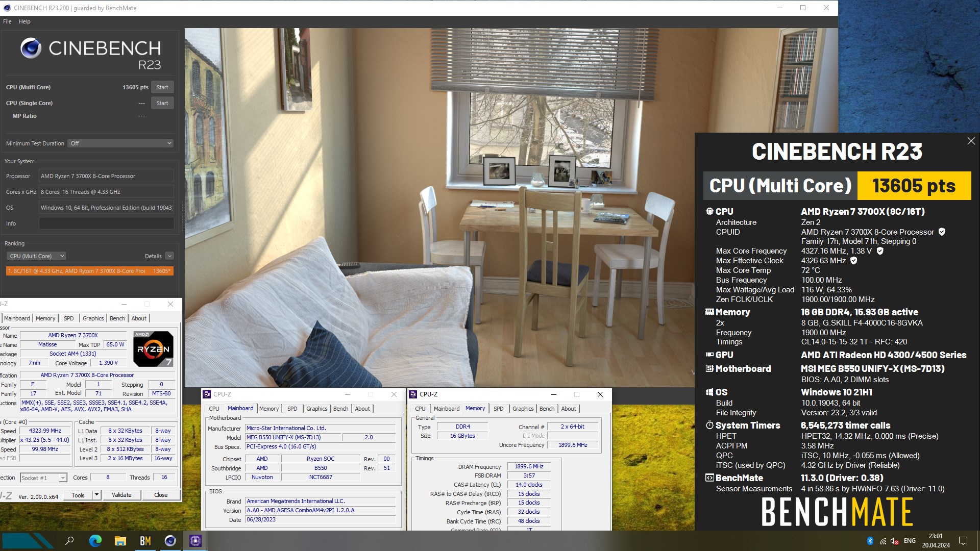Open the Cinebench Help menu
Screen dimensions: 980x551
[24, 21]
